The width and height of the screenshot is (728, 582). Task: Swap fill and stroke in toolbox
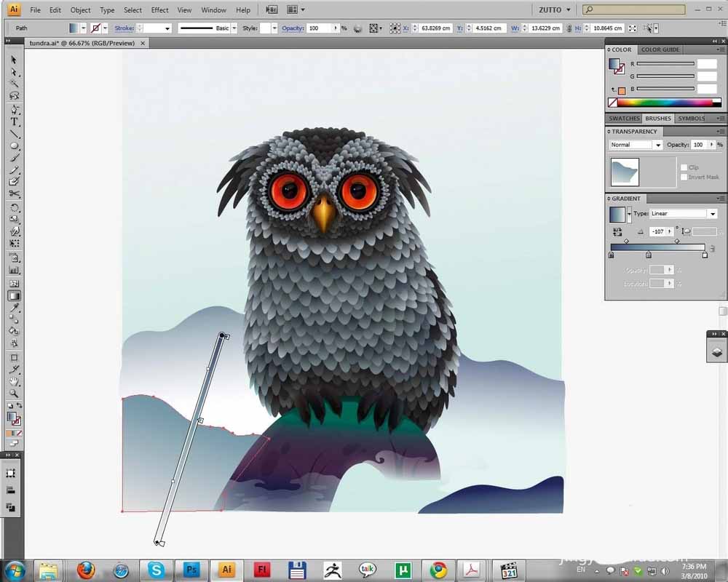(20, 406)
